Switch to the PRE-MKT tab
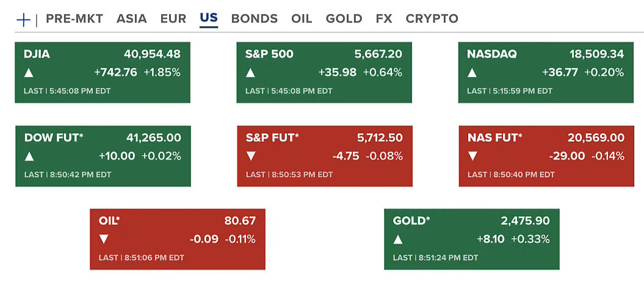This screenshot has height=281, width=644. tap(74, 19)
